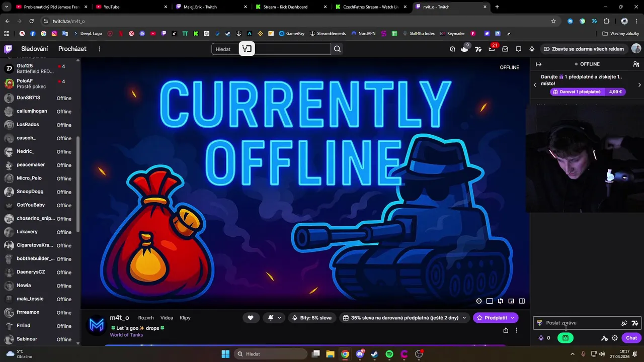Go to previous gift leaderboard slide

click(535, 84)
